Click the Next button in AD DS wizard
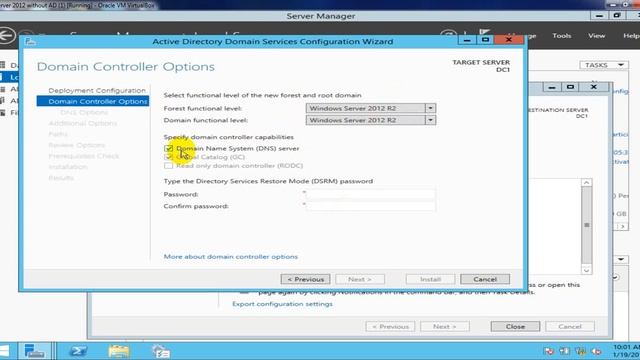Image resolution: width=640 pixels, height=360 pixels. (x=360, y=279)
